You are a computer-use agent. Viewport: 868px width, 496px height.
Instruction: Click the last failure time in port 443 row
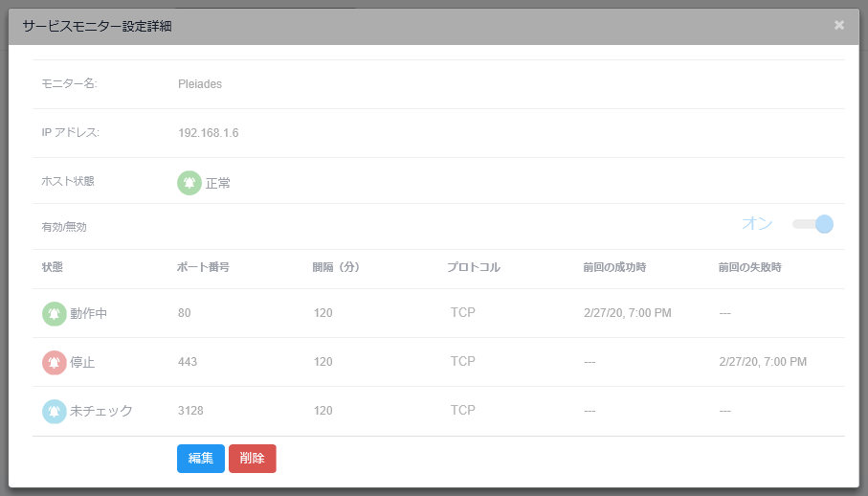(x=763, y=362)
